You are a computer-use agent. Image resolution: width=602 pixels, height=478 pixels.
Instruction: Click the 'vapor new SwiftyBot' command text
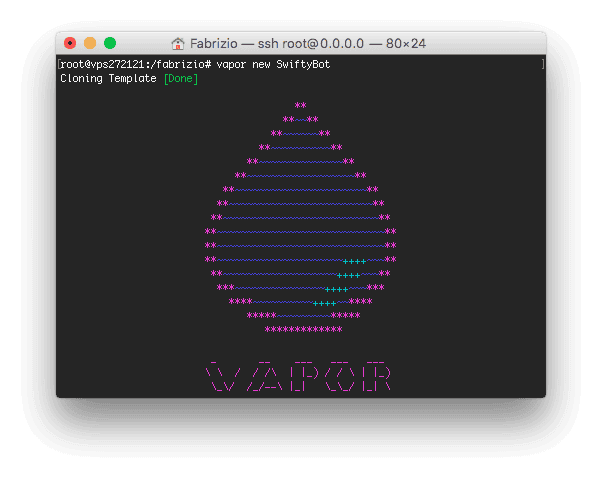pyautogui.click(x=273, y=65)
